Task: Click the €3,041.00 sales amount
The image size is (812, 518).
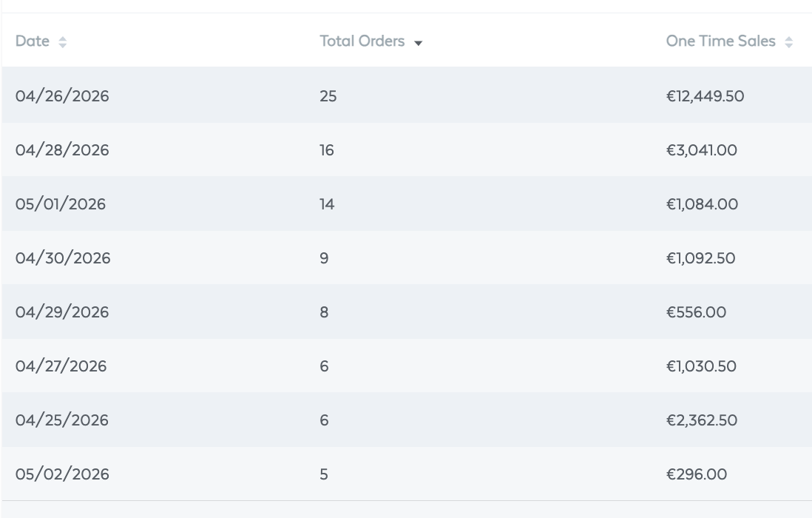Action: click(701, 150)
